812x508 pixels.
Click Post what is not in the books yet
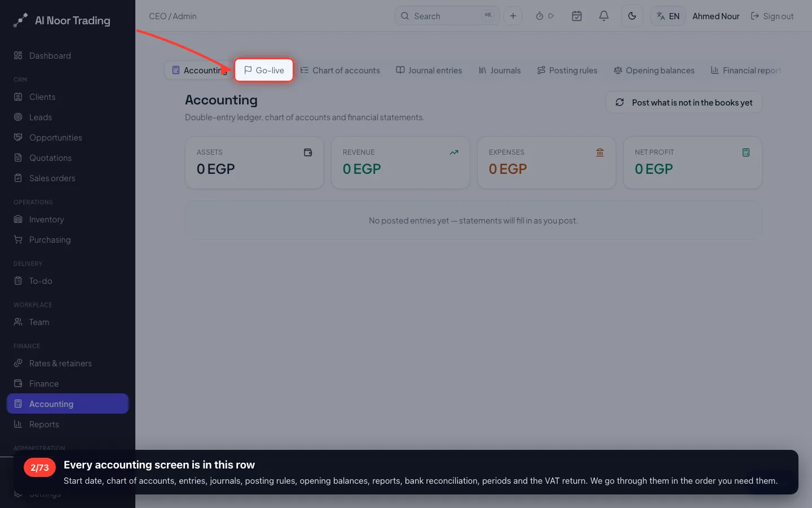tap(684, 102)
